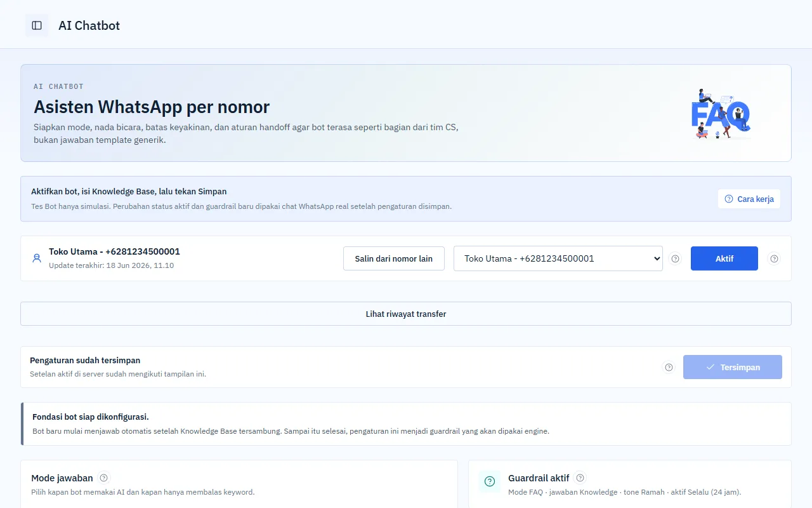Click the Mode jawaban section heading

pos(62,478)
